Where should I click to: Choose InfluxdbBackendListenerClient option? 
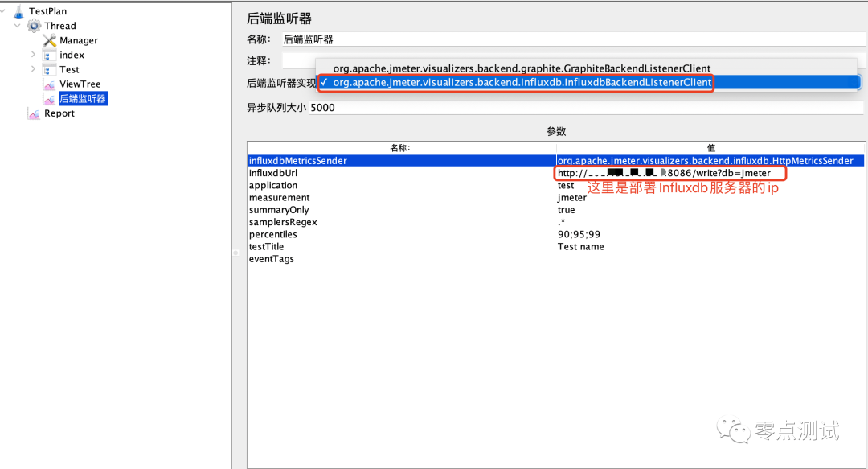pyautogui.click(x=522, y=83)
